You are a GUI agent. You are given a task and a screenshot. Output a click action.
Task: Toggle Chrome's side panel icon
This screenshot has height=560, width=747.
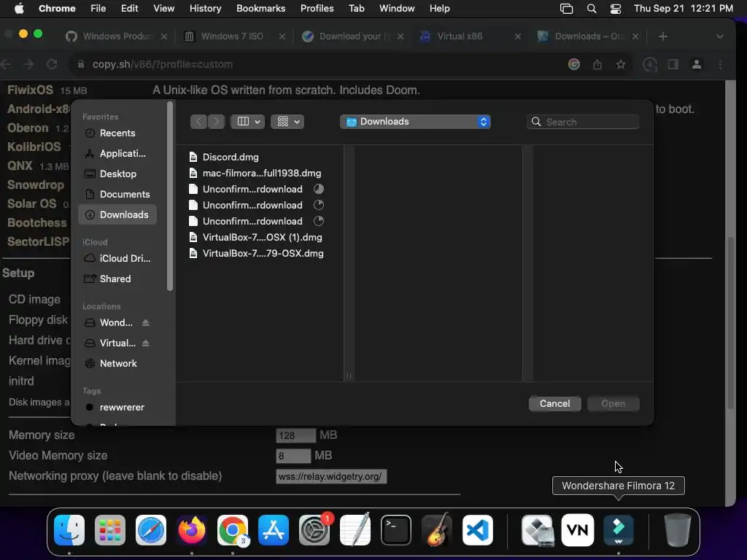(x=673, y=64)
